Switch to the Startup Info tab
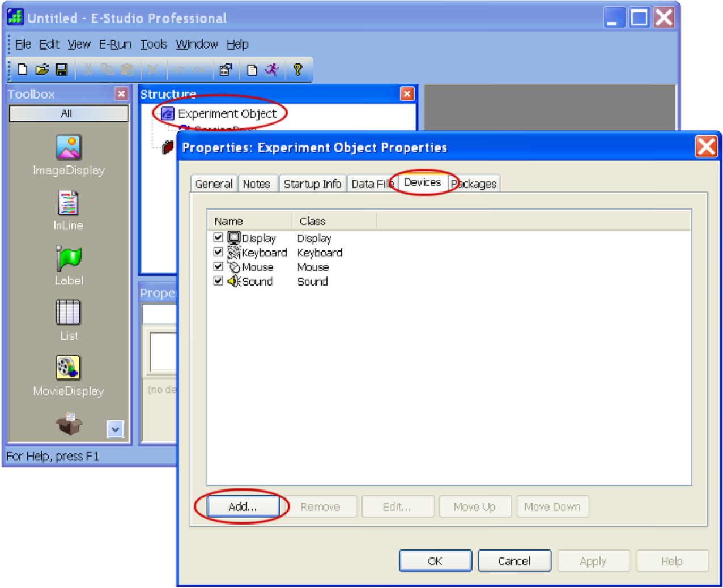723x588 pixels. [x=312, y=184]
